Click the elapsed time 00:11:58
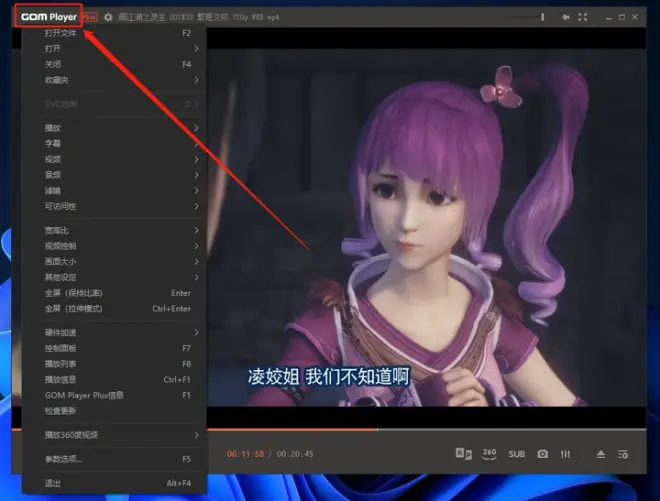Screen dimensions: 660x501 245,454
